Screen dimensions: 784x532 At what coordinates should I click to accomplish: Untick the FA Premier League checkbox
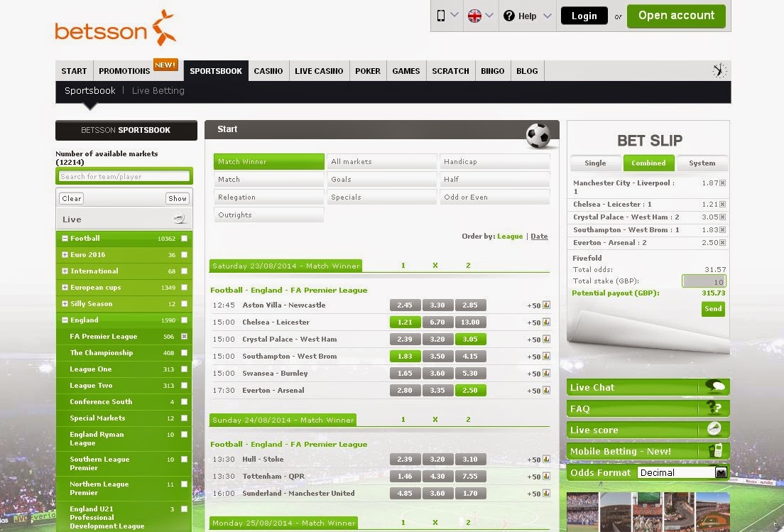pos(184,337)
